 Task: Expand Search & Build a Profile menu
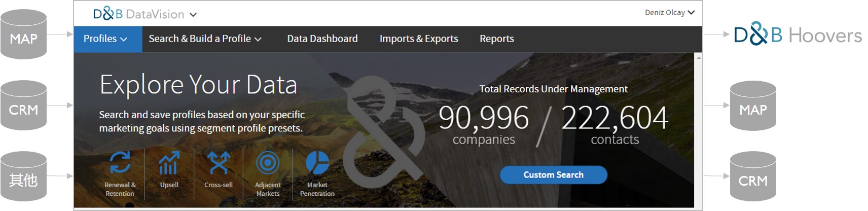click(205, 39)
